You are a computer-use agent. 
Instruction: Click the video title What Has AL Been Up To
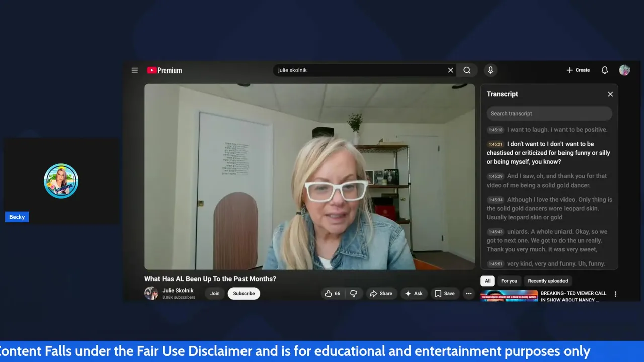pyautogui.click(x=210, y=279)
